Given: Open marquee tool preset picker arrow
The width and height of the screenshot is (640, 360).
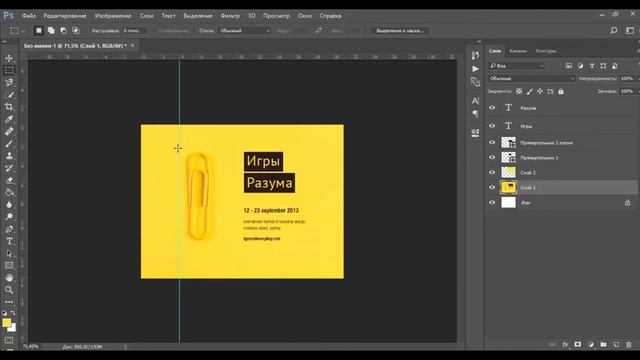Looking at the screenshot, I should coord(23,31).
